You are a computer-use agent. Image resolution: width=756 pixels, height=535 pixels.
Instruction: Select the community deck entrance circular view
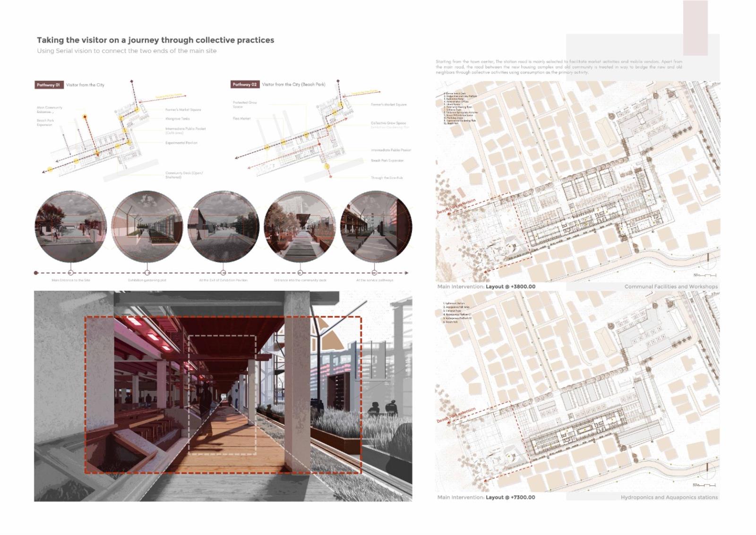click(x=300, y=226)
